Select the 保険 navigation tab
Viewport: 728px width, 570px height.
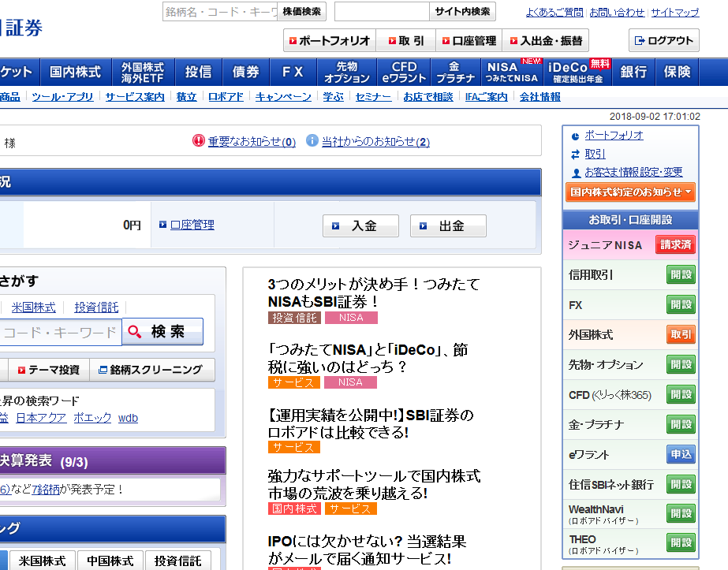pyautogui.click(x=677, y=72)
